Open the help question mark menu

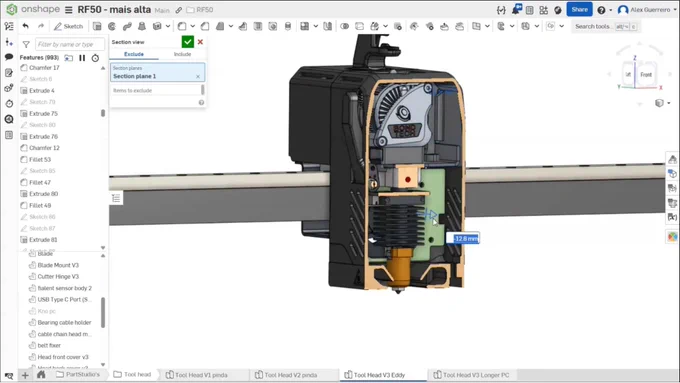point(601,10)
